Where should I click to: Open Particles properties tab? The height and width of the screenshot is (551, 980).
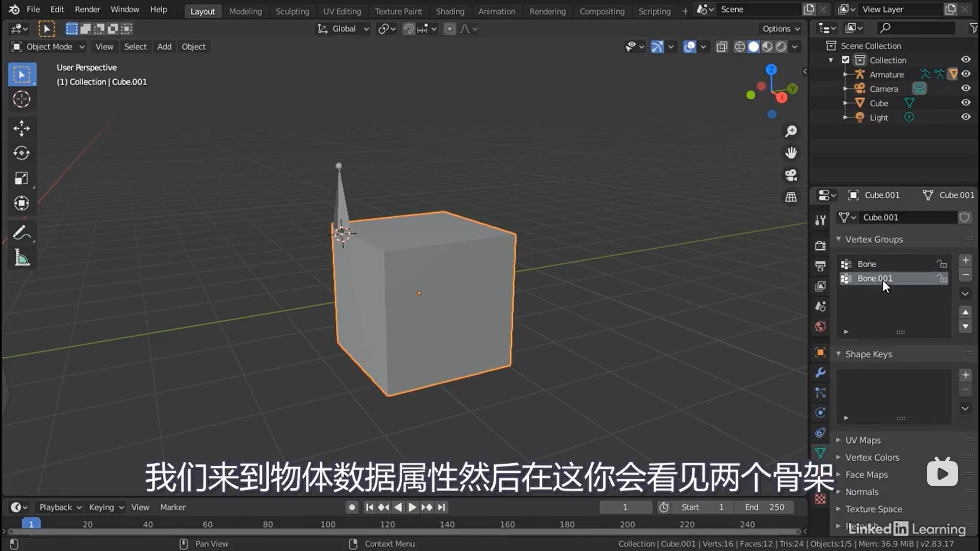pyautogui.click(x=820, y=393)
